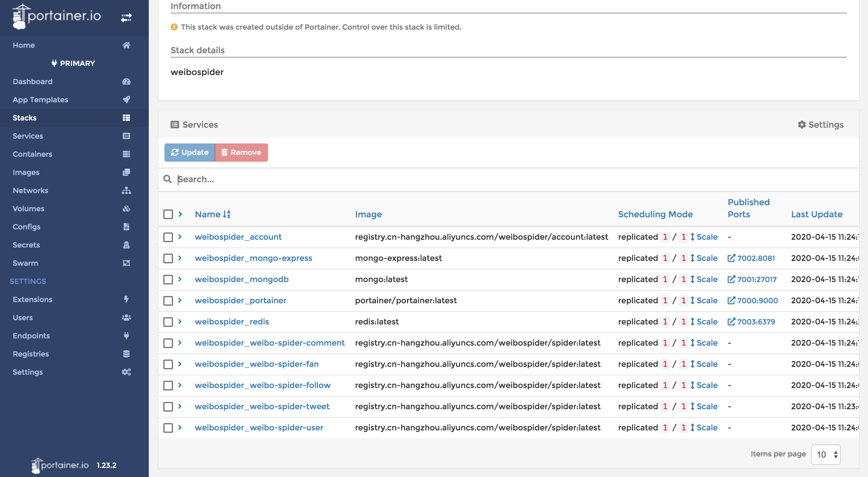Viewport: 868px width, 477px height.
Task: Click the Swarm cluster icon
Action: pyautogui.click(x=126, y=263)
